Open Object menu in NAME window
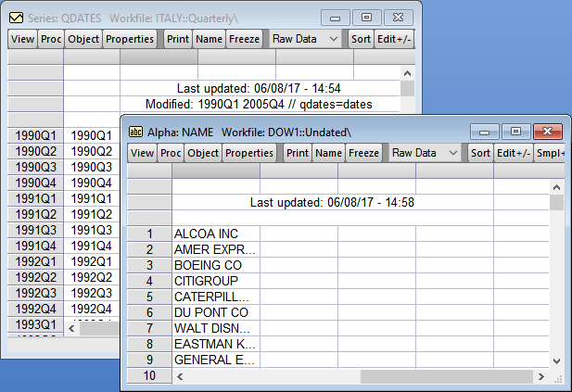 203,153
